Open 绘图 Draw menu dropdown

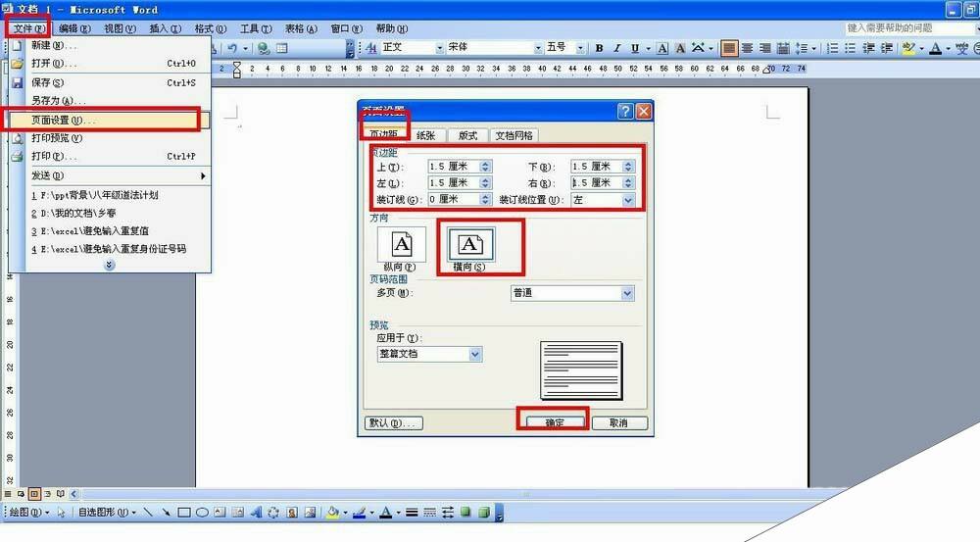click(27, 512)
